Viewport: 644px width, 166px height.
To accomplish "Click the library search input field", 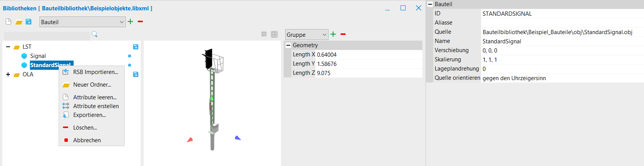I will (47, 35).
